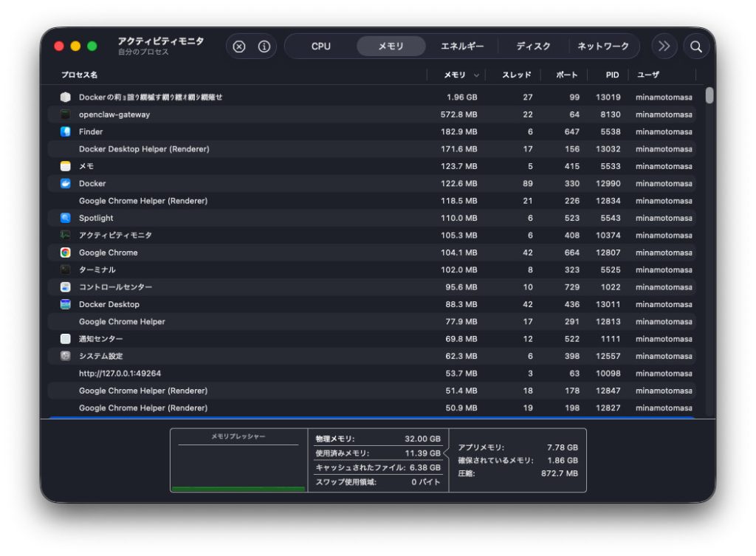Click the スワップ使用領域 0 バイト entry
This screenshot has width=756, height=556.
[x=378, y=481]
